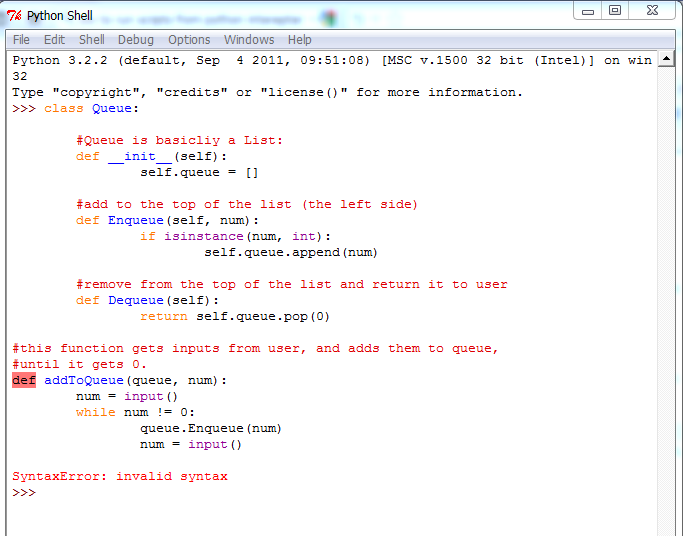Open the Options menu

tap(189, 40)
